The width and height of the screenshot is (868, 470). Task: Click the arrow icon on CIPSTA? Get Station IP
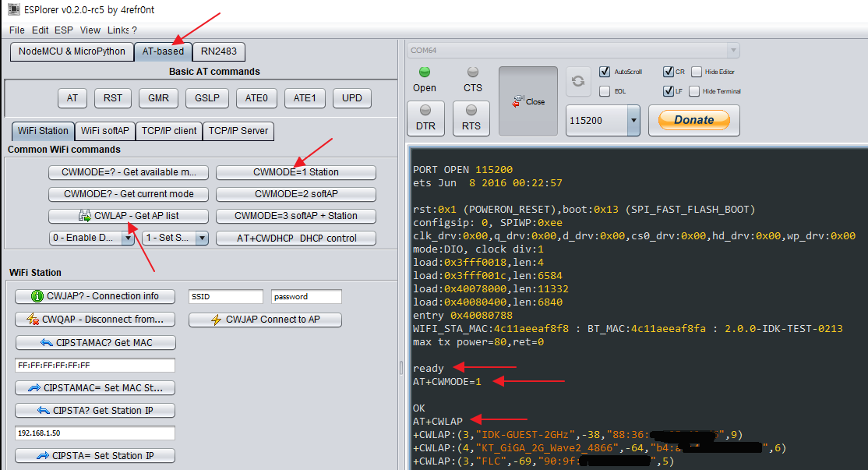pos(44,411)
